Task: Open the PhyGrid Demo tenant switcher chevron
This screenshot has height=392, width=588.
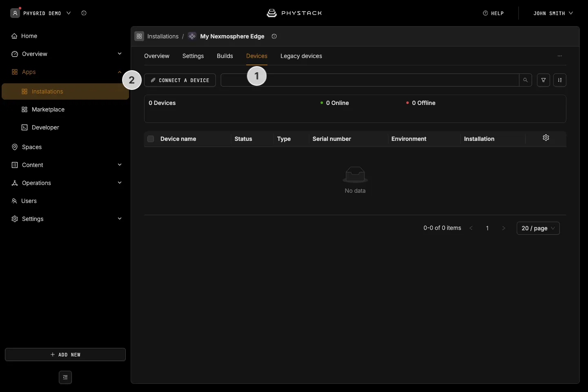Action: coord(69,13)
